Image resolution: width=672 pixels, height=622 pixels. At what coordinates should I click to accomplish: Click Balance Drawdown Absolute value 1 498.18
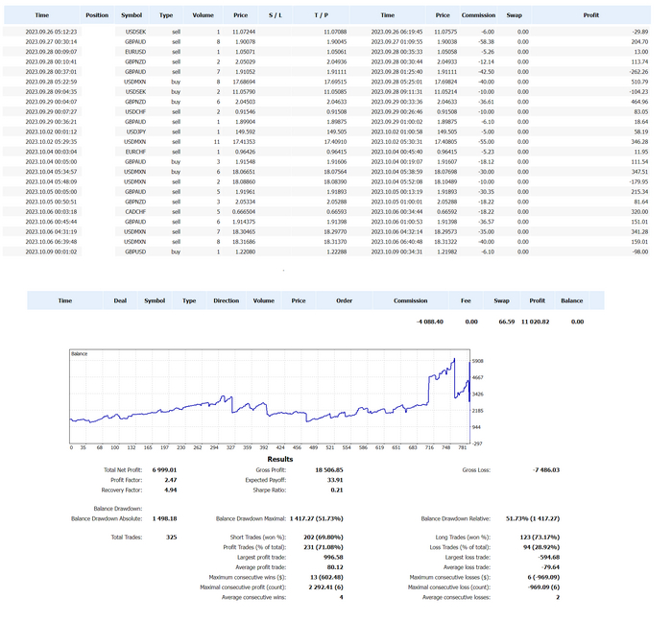(x=164, y=518)
